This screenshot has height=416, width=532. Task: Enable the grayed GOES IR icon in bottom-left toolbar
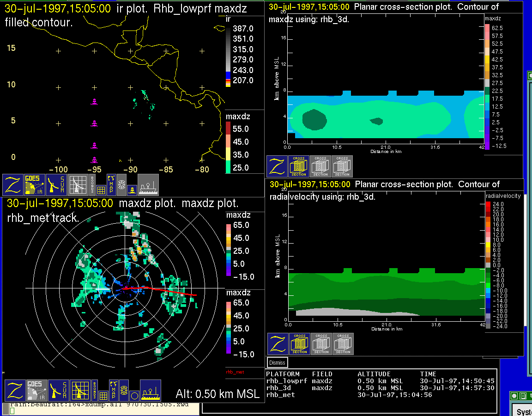36,391
